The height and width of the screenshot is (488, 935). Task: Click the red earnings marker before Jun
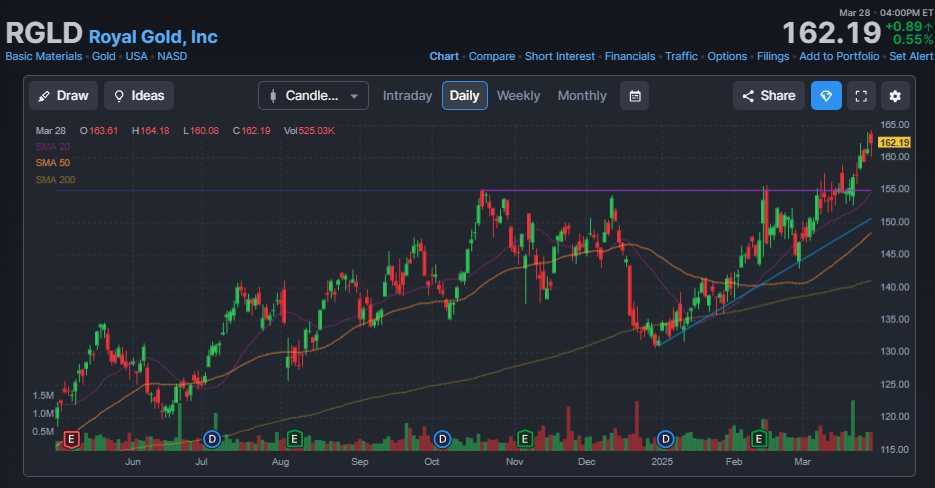click(x=72, y=440)
